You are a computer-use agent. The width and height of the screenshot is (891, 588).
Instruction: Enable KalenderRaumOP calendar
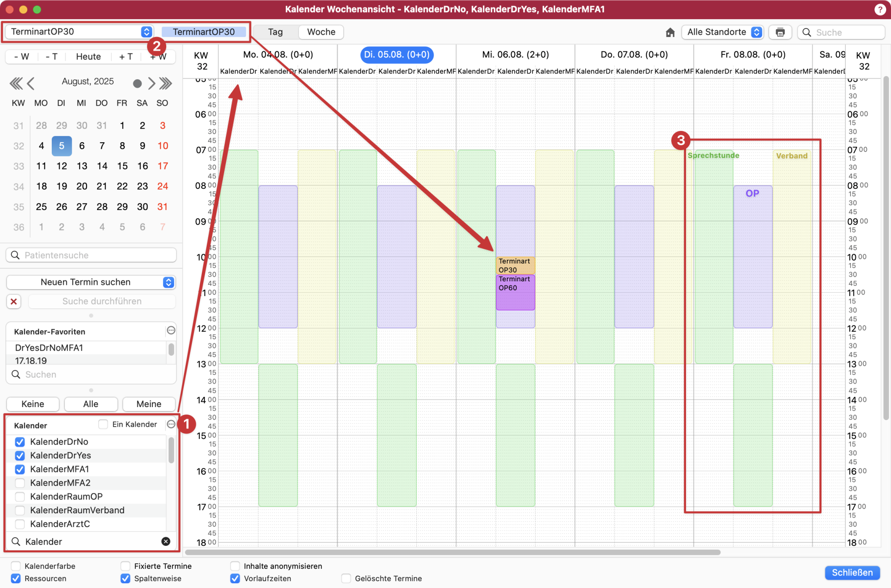coord(20,497)
